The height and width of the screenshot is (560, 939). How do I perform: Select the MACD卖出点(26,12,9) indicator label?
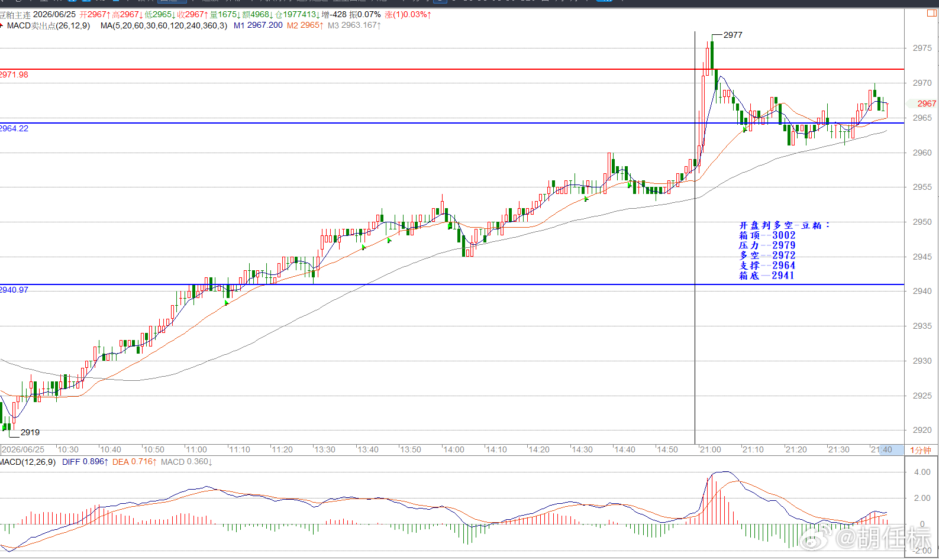point(49,25)
